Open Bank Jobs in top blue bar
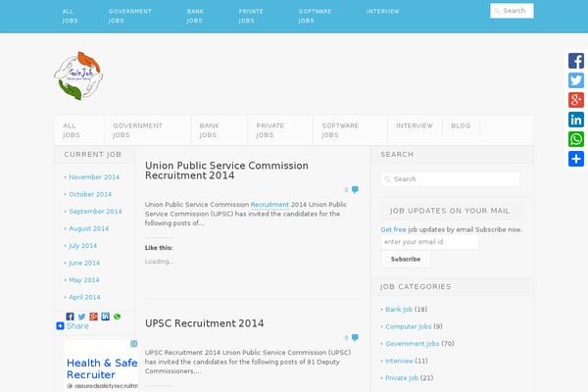 195,16
